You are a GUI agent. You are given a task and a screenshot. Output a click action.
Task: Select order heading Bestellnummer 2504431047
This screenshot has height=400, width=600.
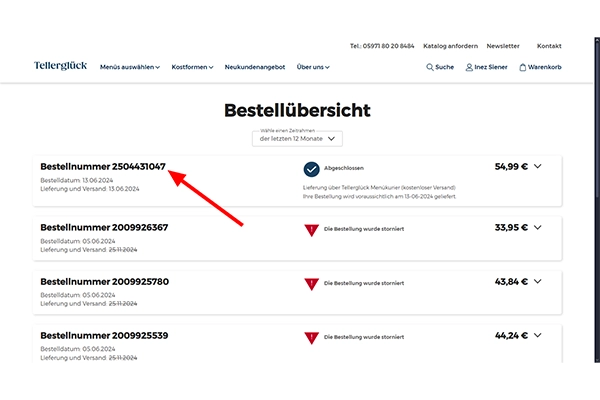click(103, 166)
